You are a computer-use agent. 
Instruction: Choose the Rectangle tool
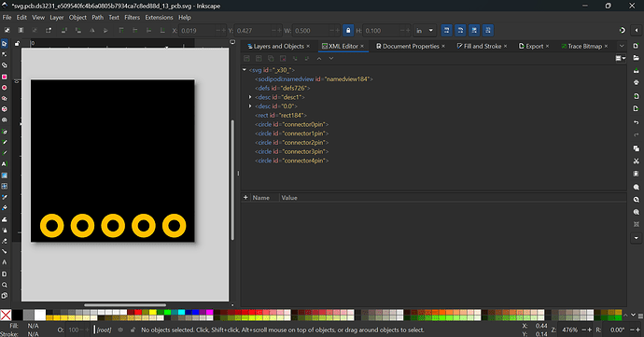click(x=5, y=77)
